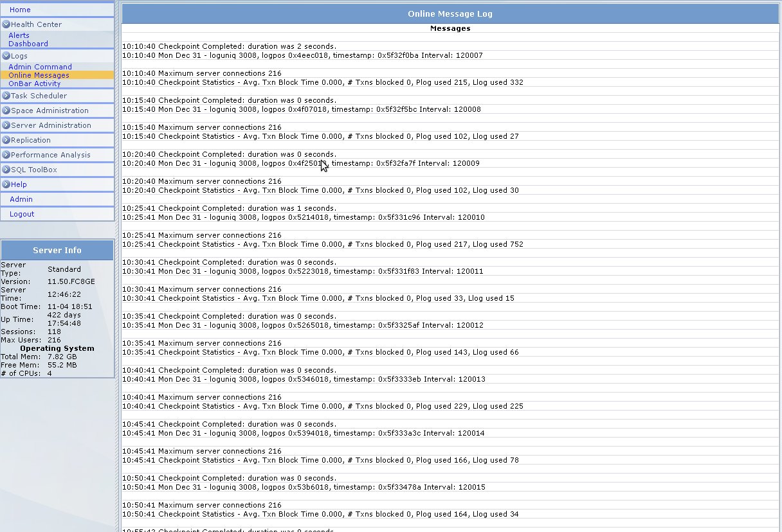Click the 10:25:41 Checkpoint Completed log line
782x532 pixels.
229,208
